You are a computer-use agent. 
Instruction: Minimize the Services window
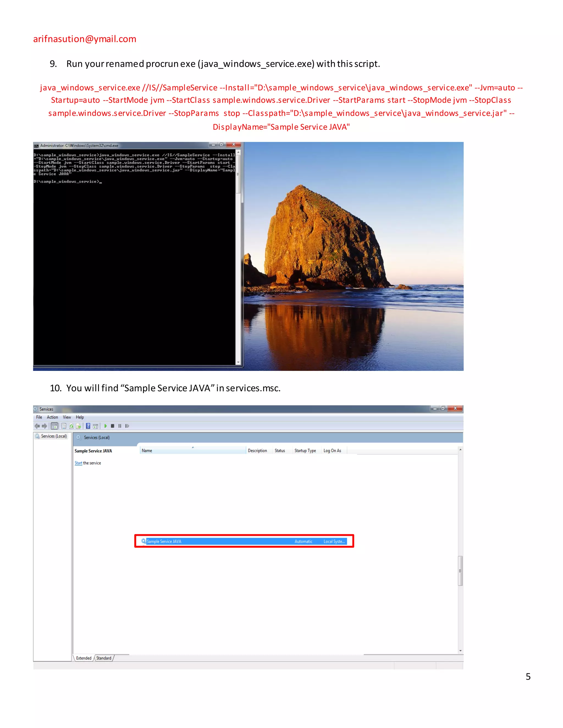(x=435, y=408)
